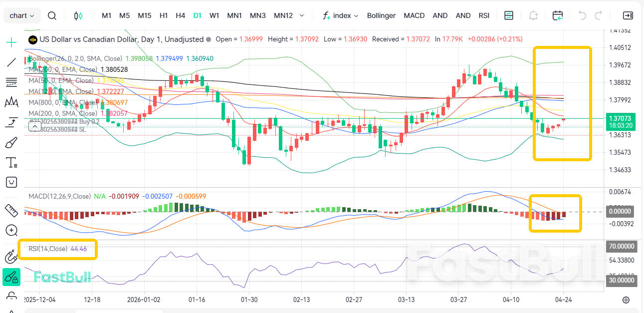Open the emoji sticker tool

pos(11,182)
